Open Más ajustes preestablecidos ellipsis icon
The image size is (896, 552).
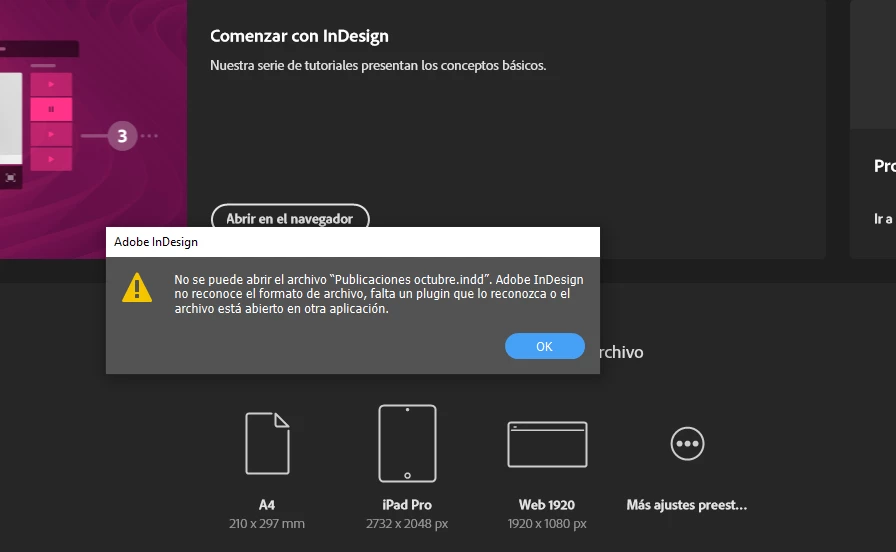coord(687,443)
